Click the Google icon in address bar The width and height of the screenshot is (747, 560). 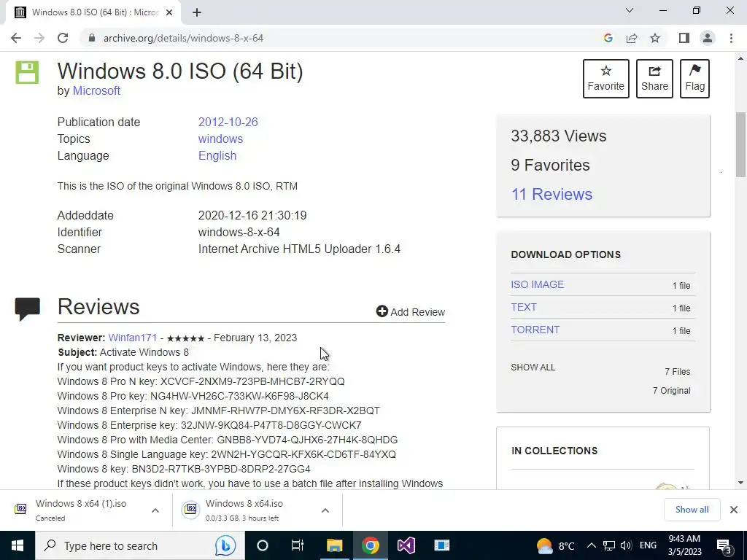pyautogui.click(x=608, y=38)
